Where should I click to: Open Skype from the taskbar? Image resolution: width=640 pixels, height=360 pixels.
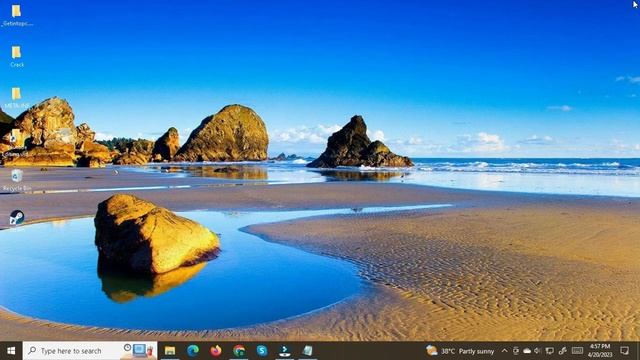(262, 351)
